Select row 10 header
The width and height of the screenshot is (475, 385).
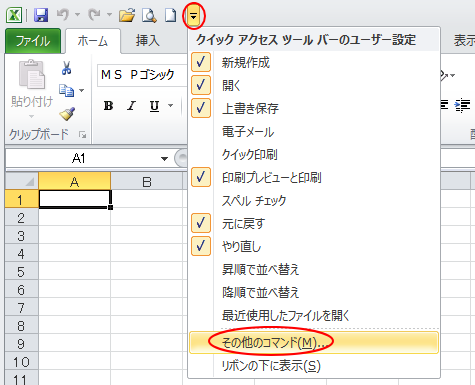click(x=22, y=362)
